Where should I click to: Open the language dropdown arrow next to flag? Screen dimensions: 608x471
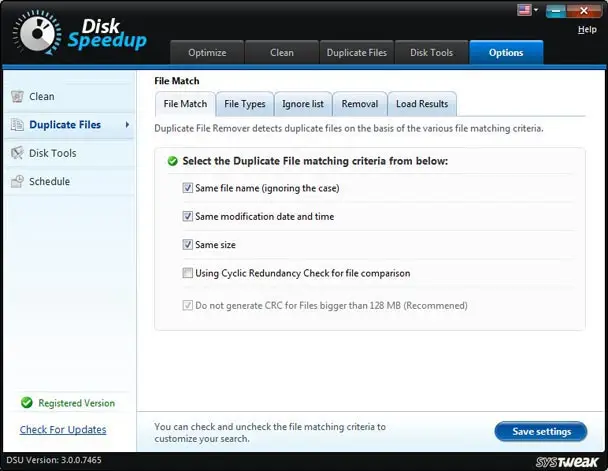coord(536,10)
